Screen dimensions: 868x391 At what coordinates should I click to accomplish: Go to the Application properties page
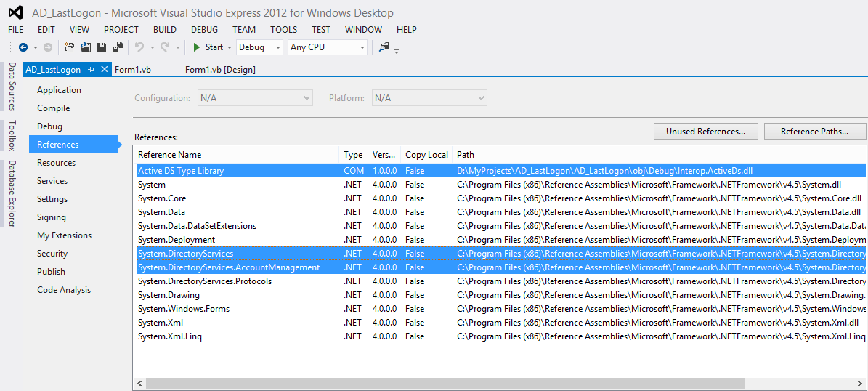[60, 90]
